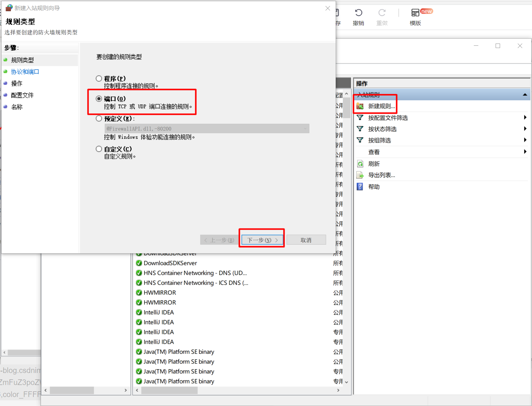
Task: Select the Program (程序) radio button
Action: [99, 78]
